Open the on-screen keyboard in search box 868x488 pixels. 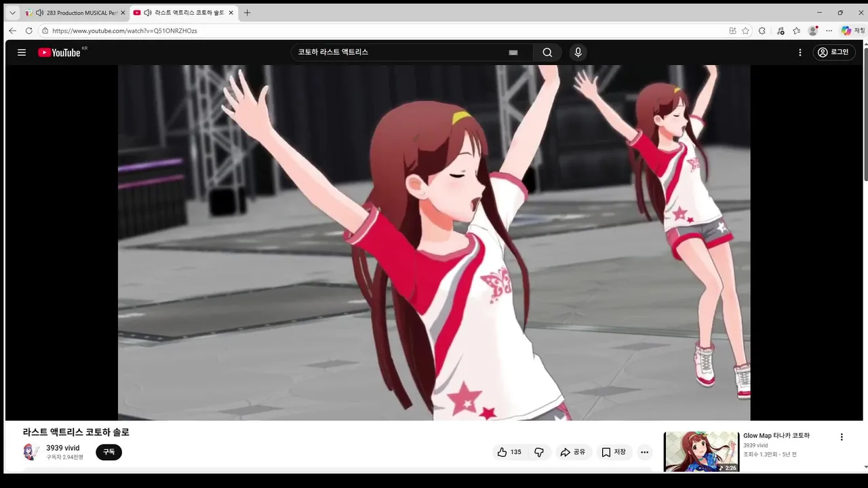[x=513, y=52]
